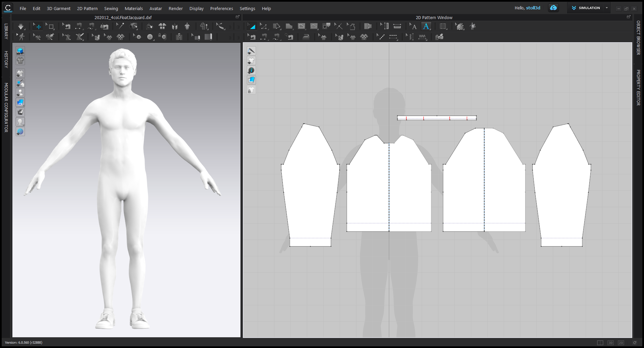Screen dimensions: 644x348
Task: Activate the Iron tool in 2D toolbar
Action: click(306, 37)
